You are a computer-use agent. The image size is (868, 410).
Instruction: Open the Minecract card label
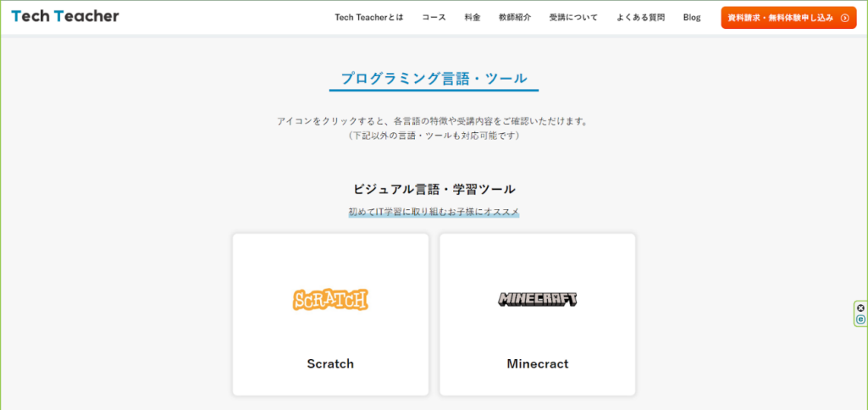pyautogui.click(x=538, y=364)
